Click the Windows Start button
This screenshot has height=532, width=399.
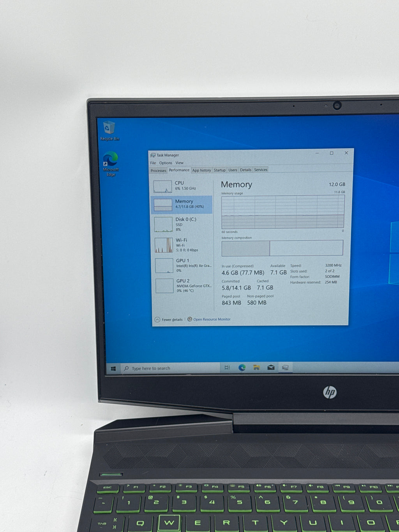[x=113, y=368]
